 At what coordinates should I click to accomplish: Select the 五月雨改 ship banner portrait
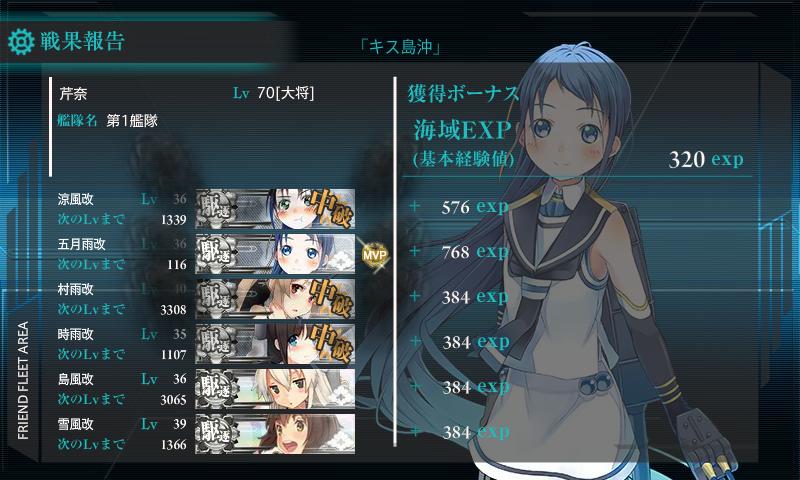click(276, 254)
